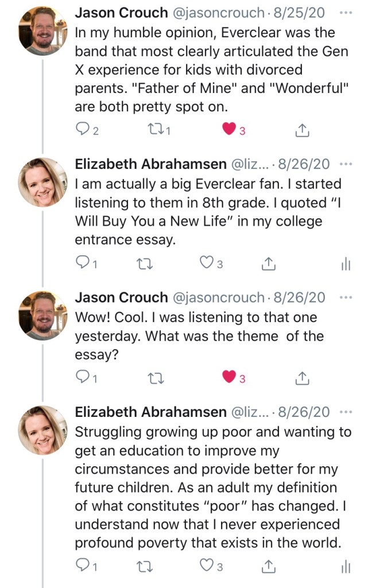The width and height of the screenshot is (372, 588).
Task: View analytics for Elizabeth's Everclear fan tweet
Action: click(x=346, y=264)
